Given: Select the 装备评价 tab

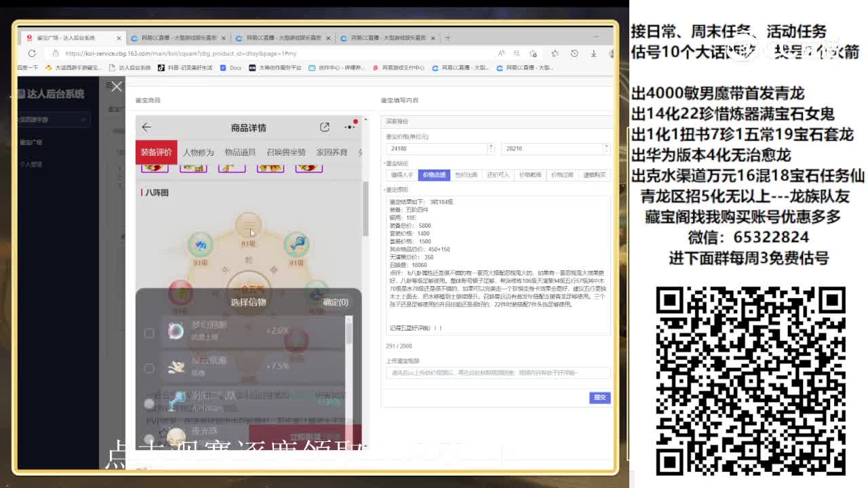Looking at the screenshot, I should click(x=156, y=152).
